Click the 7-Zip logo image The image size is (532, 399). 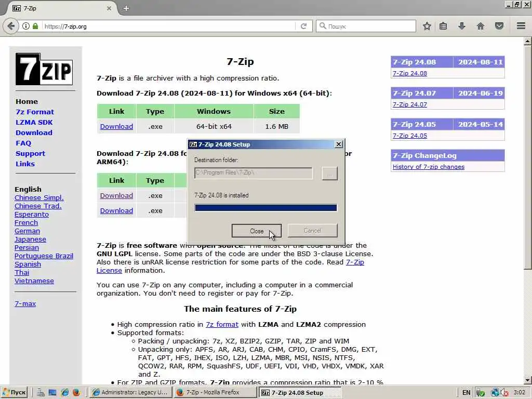(x=44, y=69)
